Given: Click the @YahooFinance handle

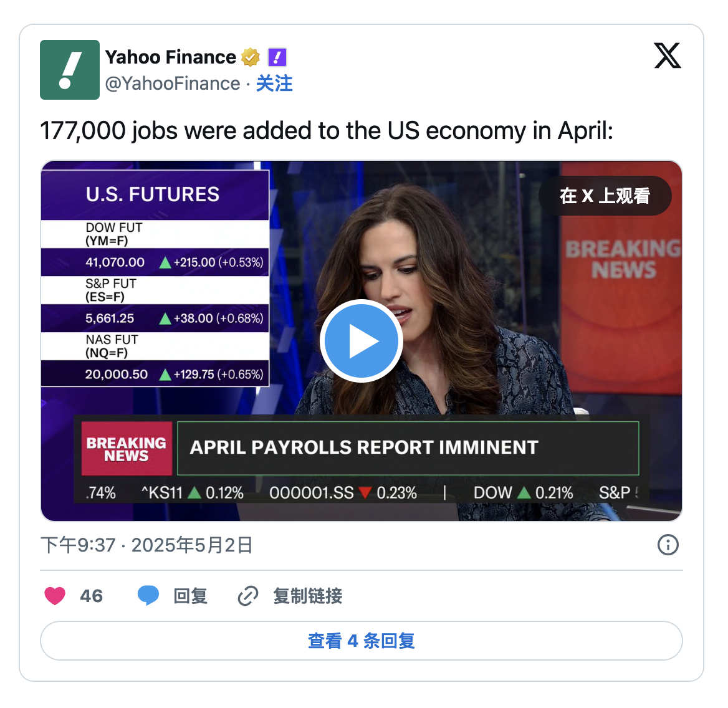Looking at the screenshot, I should point(173,84).
